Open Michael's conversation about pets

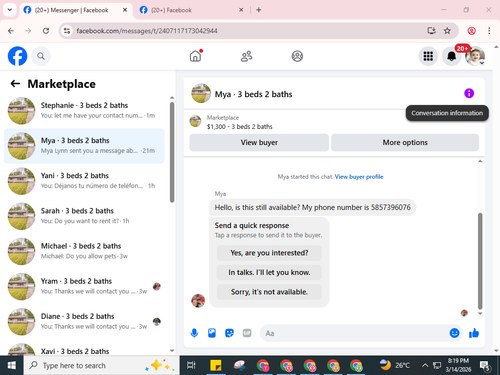point(84,251)
